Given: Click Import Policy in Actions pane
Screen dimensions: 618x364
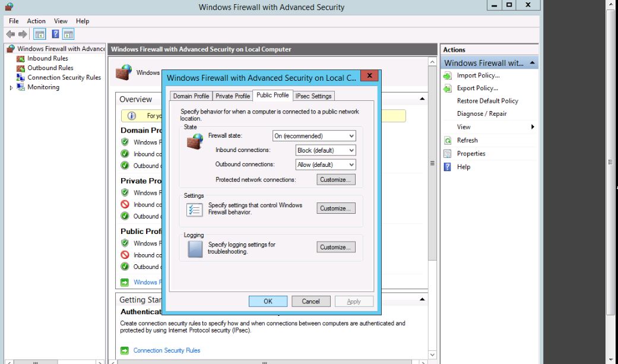Looking at the screenshot, I should tap(478, 75).
